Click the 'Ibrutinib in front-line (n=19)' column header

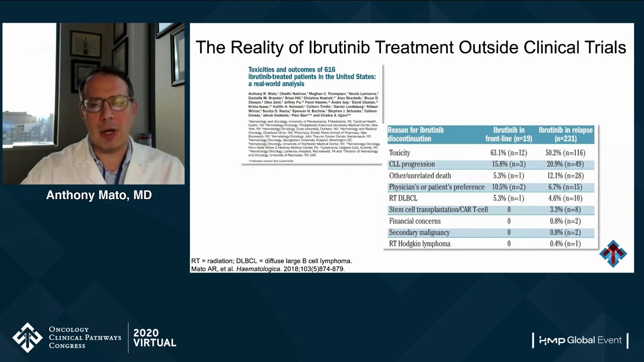(x=509, y=134)
